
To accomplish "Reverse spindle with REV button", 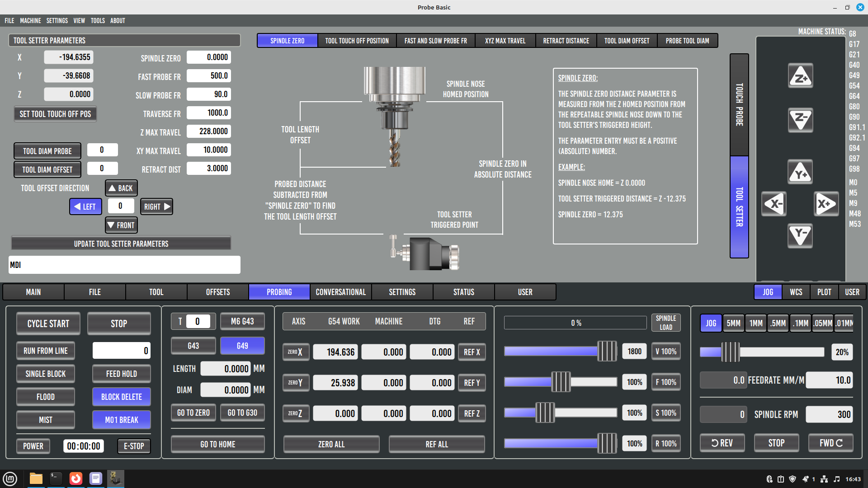I will [x=722, y=443].
